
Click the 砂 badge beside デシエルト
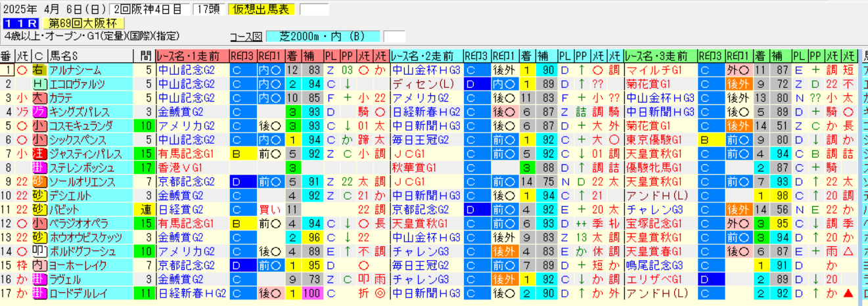tap(39, 196)
